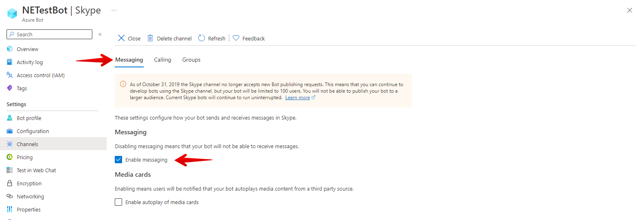This screenshot has height=220, width=644.
Task: Delete channel via toolbar label
Action: [x=174, y=38]
